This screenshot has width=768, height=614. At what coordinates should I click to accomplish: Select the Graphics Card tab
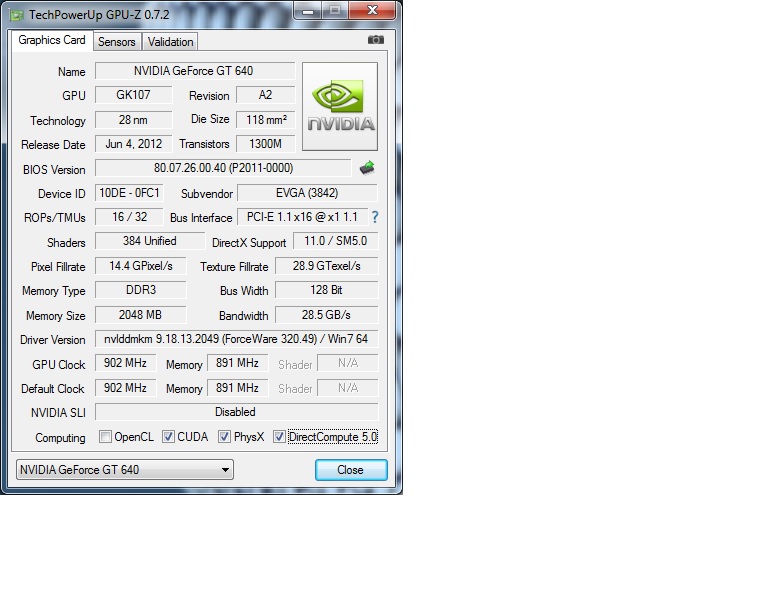tap(52, 40)
